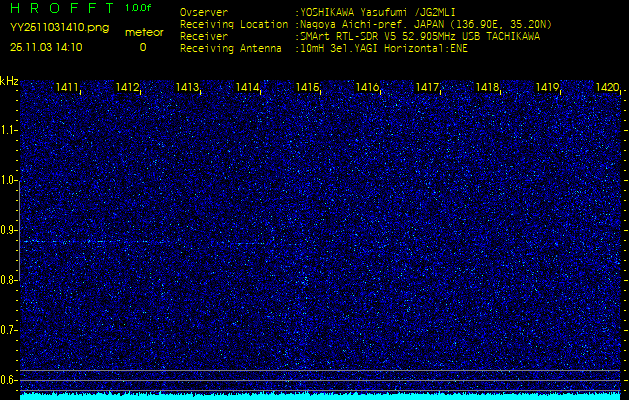Image resolution: width=629 pixels, height=400 pixels.
Task: Click the yellow meteor label
Action: tap(143, 32)
